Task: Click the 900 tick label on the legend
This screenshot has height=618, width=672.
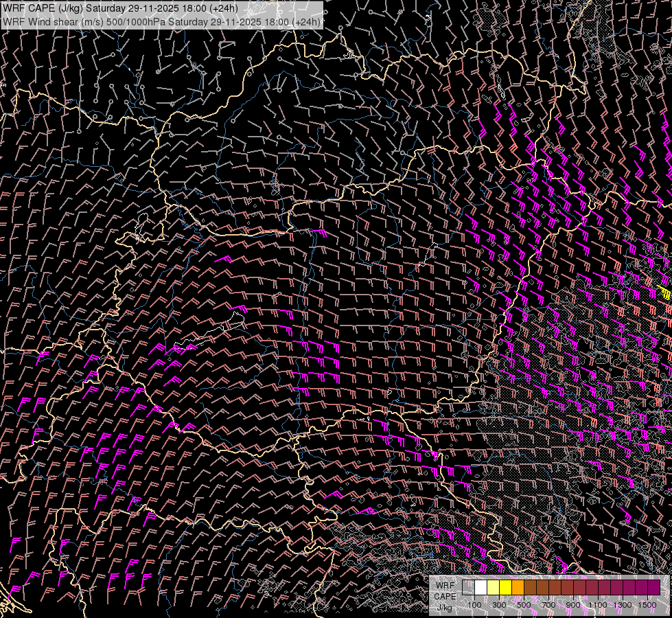Action: 573,604
